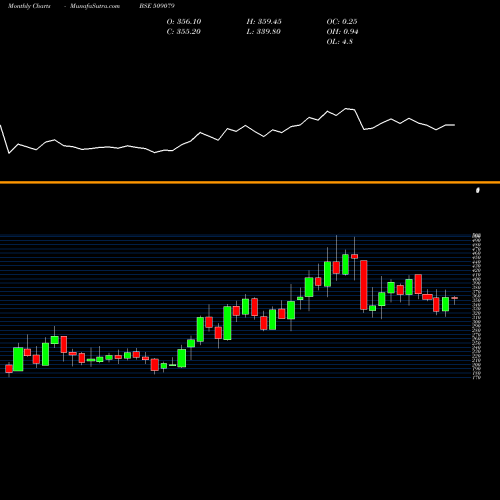Click the first green candlestick at chart start
The width and height of the screenshot is (500, 500).
tap(18, 359)
